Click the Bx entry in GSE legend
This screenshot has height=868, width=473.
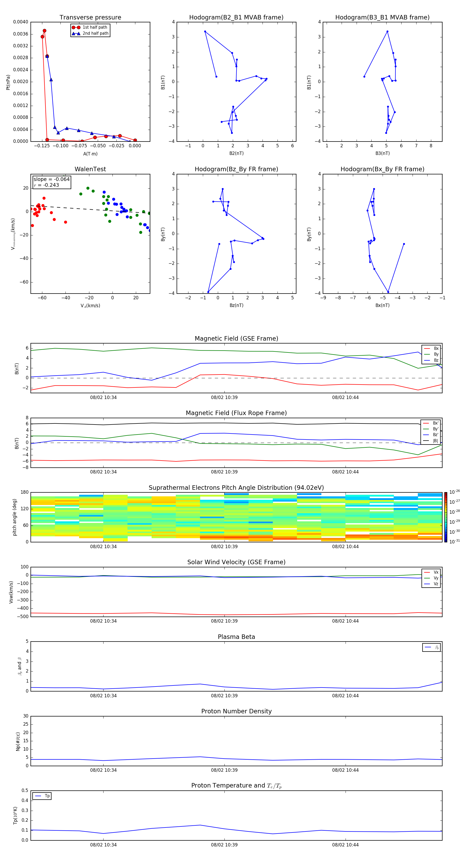pyautogui.click(x=431, y=349)
